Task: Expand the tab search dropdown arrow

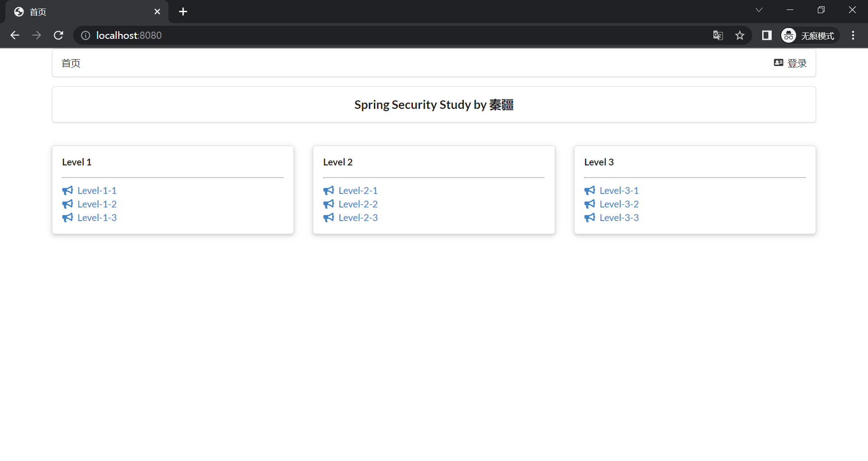Action: (759, 10)
